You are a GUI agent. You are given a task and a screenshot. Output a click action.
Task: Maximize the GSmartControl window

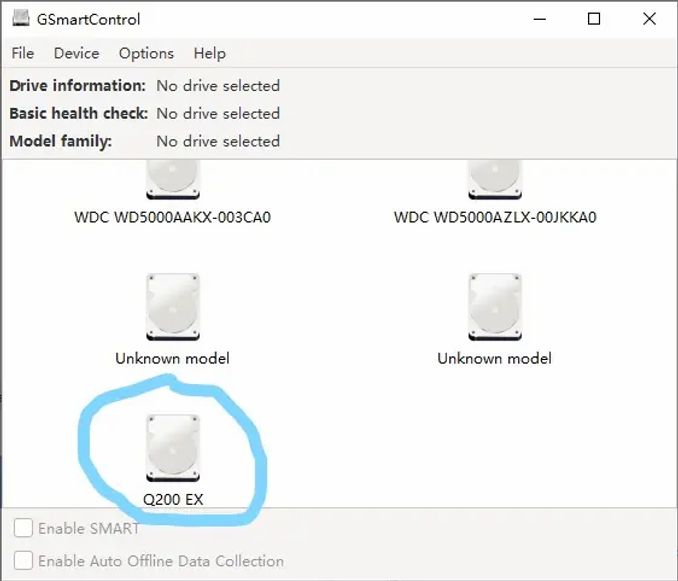point(594,19)
